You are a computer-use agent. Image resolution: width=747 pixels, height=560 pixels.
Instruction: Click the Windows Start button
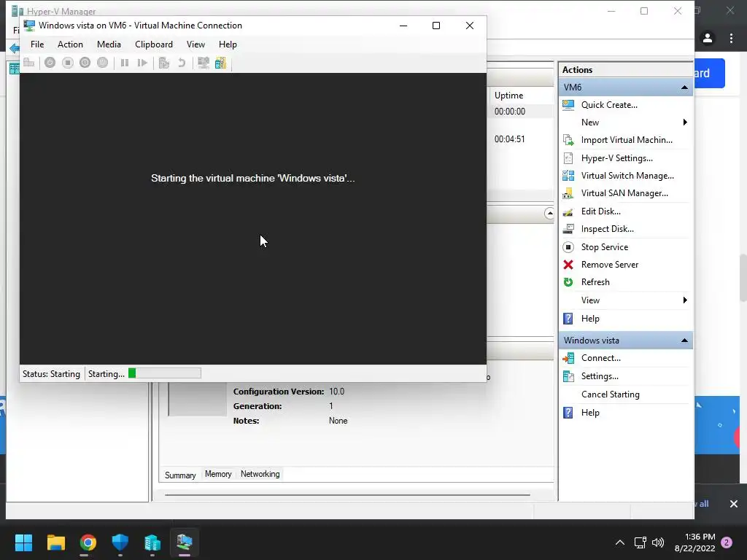pyautogui.click(x=23, y=542)
